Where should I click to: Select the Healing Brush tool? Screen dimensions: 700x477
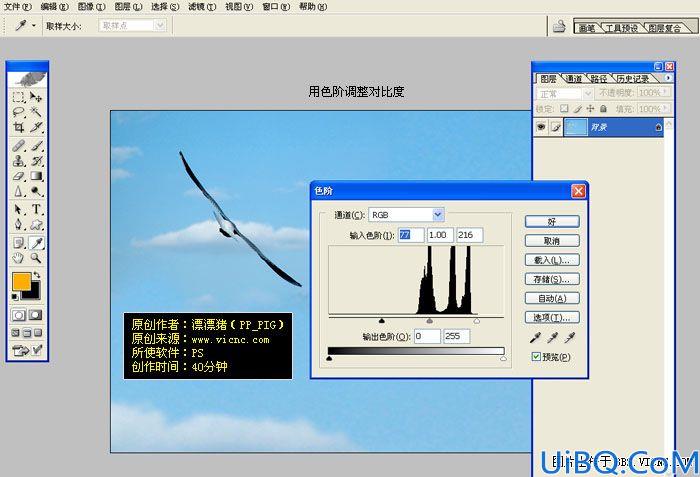[18, 146]
